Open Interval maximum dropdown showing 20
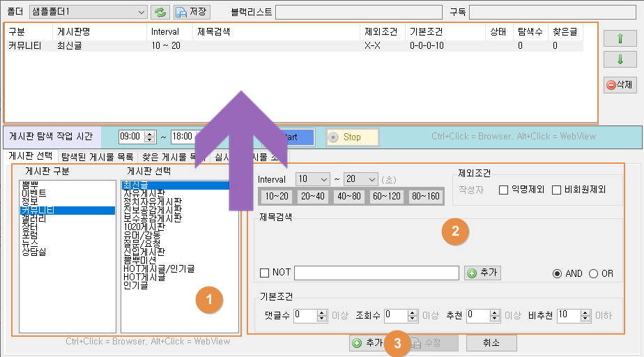Viewport: 644px width, 357px height. (360, 179)
